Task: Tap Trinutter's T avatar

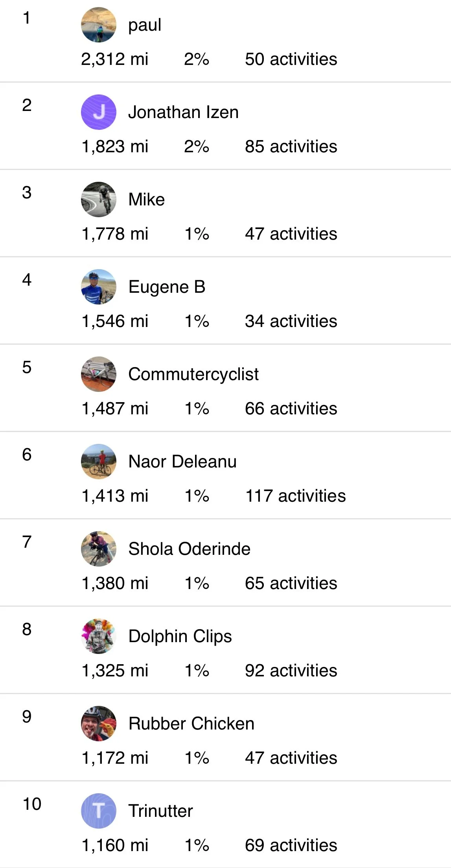Action: click(x=98, y=811)
